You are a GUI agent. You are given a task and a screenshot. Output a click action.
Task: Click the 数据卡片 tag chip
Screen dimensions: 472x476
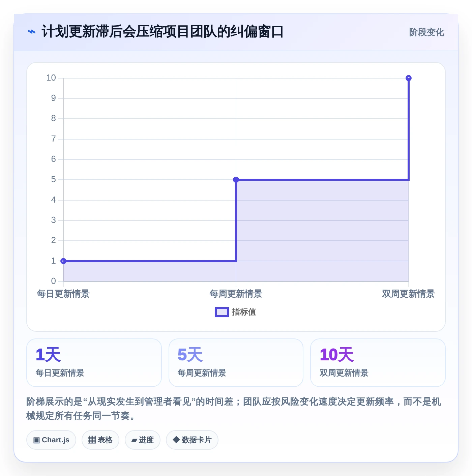[x=192, y=440]
